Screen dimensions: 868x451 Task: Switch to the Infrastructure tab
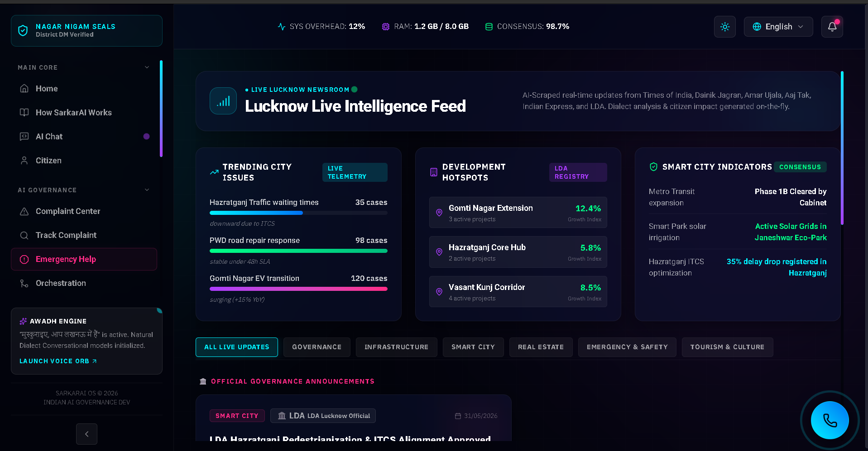coord(397,347)
